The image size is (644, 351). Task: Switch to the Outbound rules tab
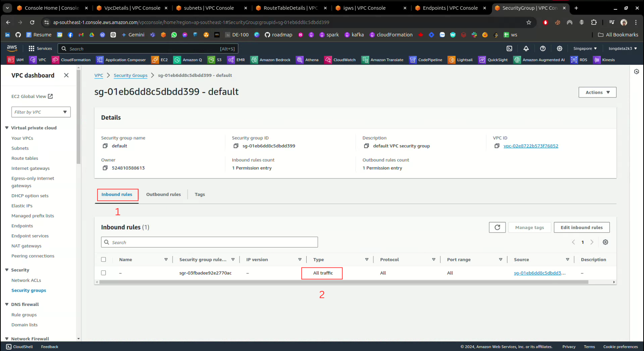click(x=163, y=194)
